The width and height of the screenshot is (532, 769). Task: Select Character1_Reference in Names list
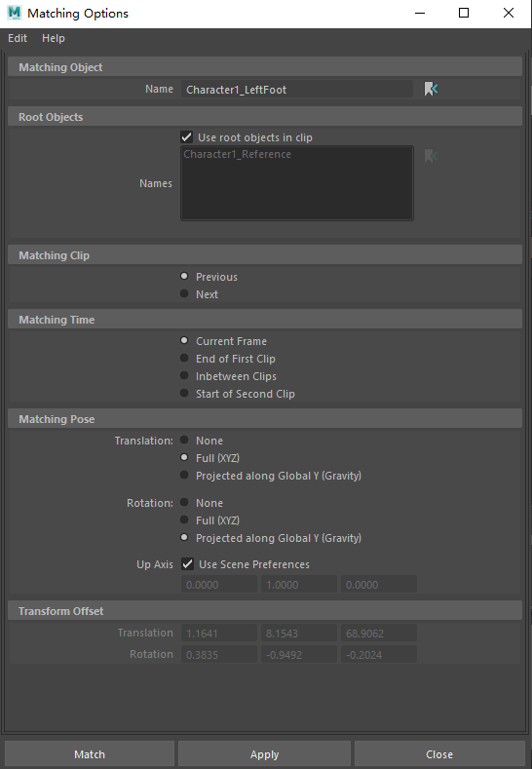(x=238, y=154)
